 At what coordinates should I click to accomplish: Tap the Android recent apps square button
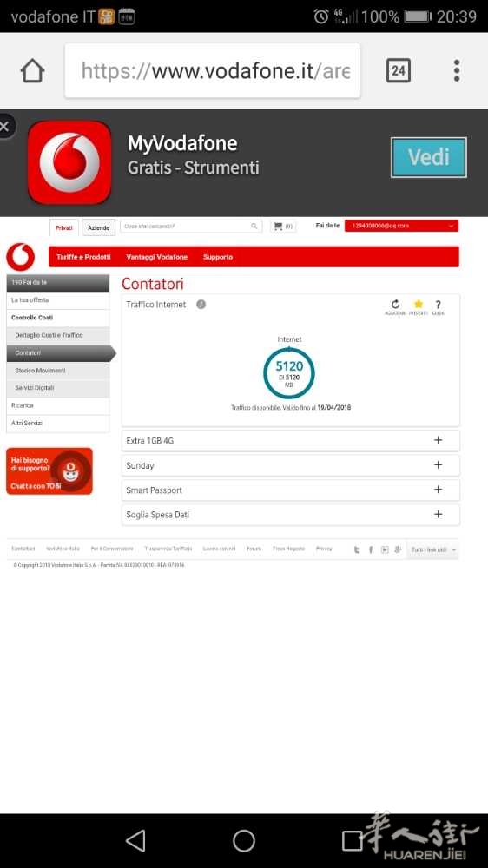tap(352, 840)
